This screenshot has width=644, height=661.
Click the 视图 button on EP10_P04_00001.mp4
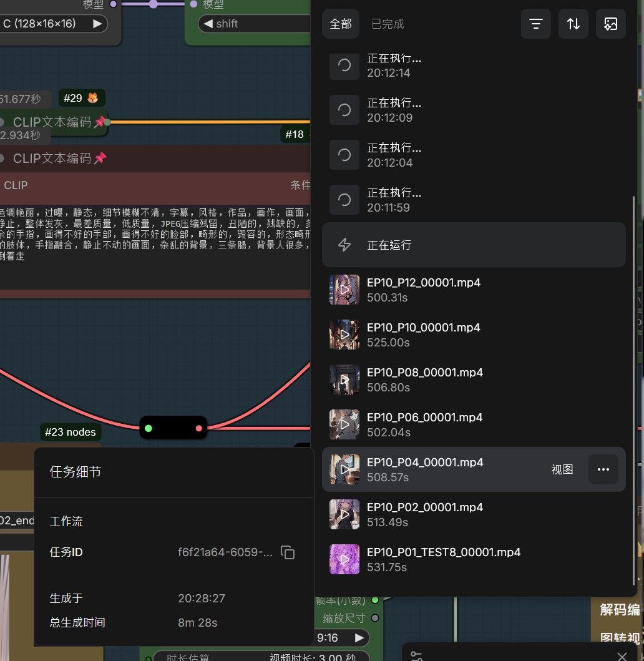tap(562, 469)
